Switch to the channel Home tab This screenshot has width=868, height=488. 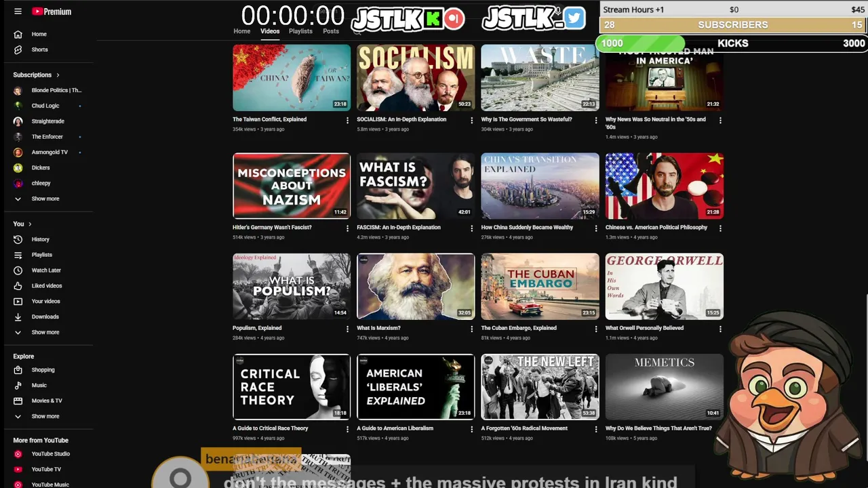(x=242, y=31)
